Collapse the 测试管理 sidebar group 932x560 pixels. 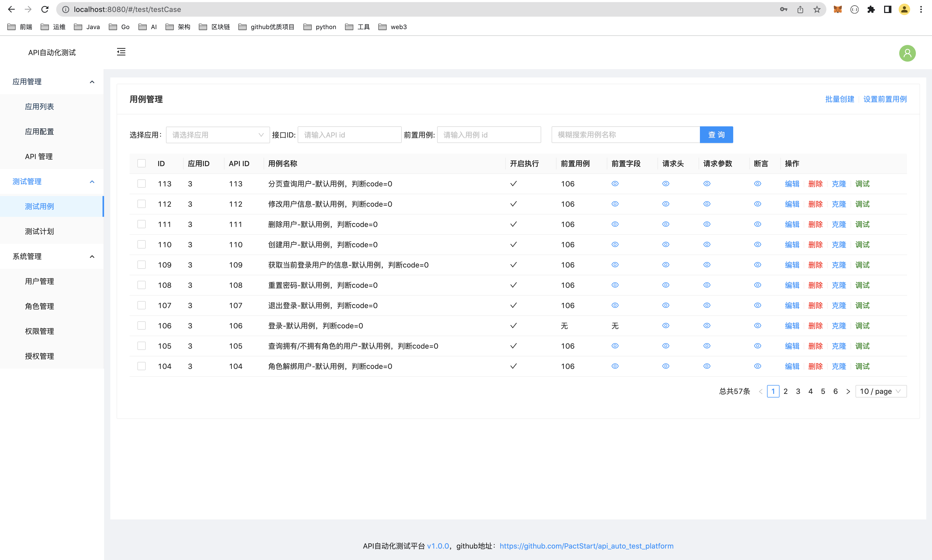52,181
